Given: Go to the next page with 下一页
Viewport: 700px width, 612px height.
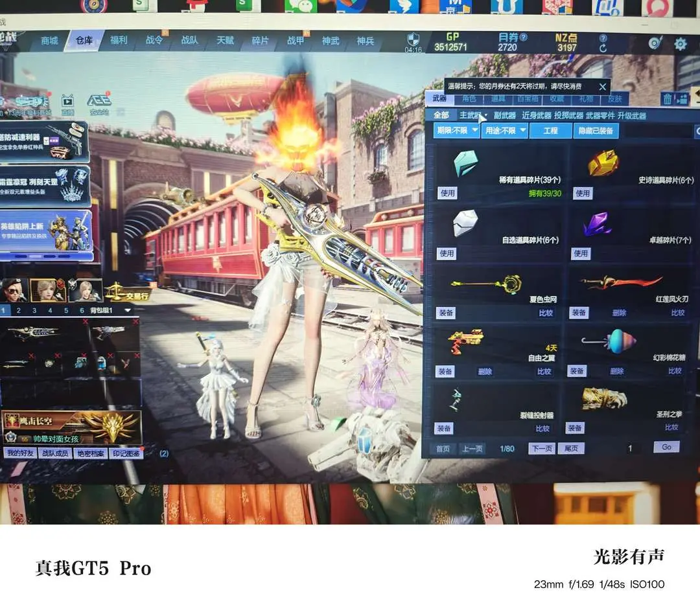Looking at the screenshot, I should (542, 448).
